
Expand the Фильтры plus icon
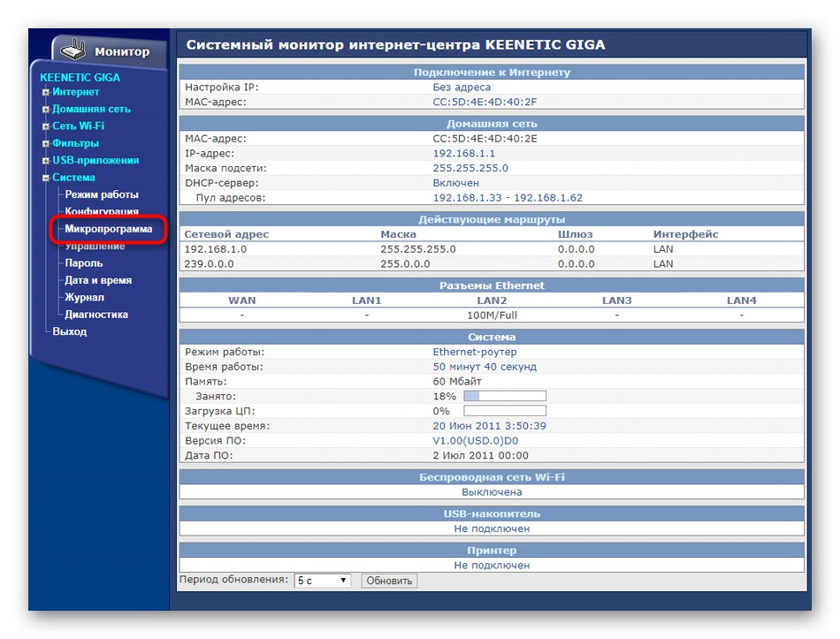pos(45,143)
